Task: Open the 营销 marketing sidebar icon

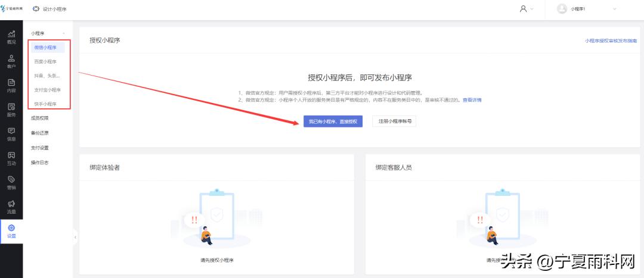Action: 11,183
